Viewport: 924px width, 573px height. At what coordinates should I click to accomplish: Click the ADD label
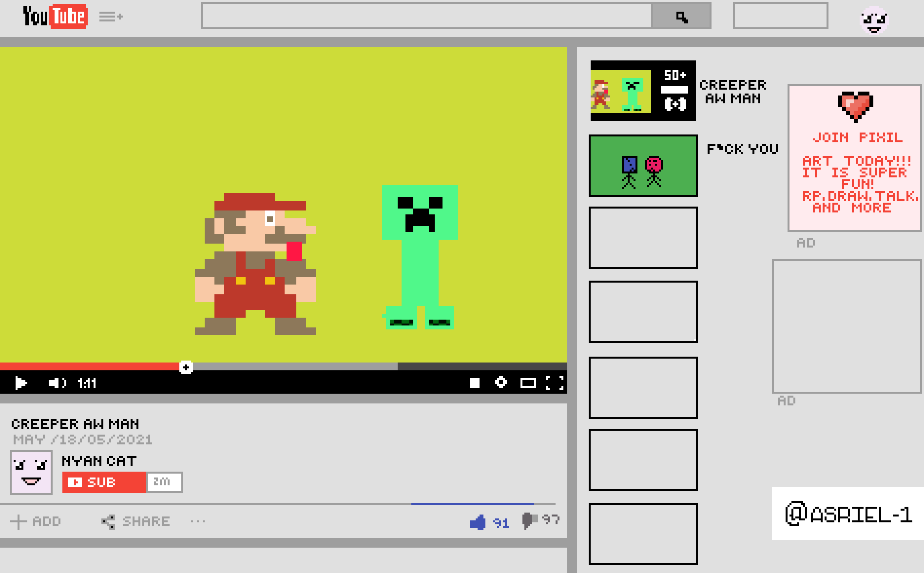(47, 521)
